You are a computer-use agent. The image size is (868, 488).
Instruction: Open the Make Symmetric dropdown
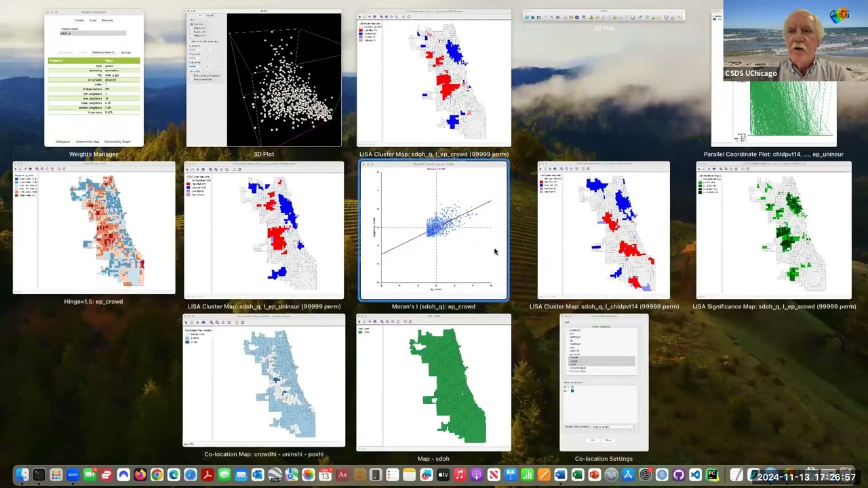[x=102, y=52]
